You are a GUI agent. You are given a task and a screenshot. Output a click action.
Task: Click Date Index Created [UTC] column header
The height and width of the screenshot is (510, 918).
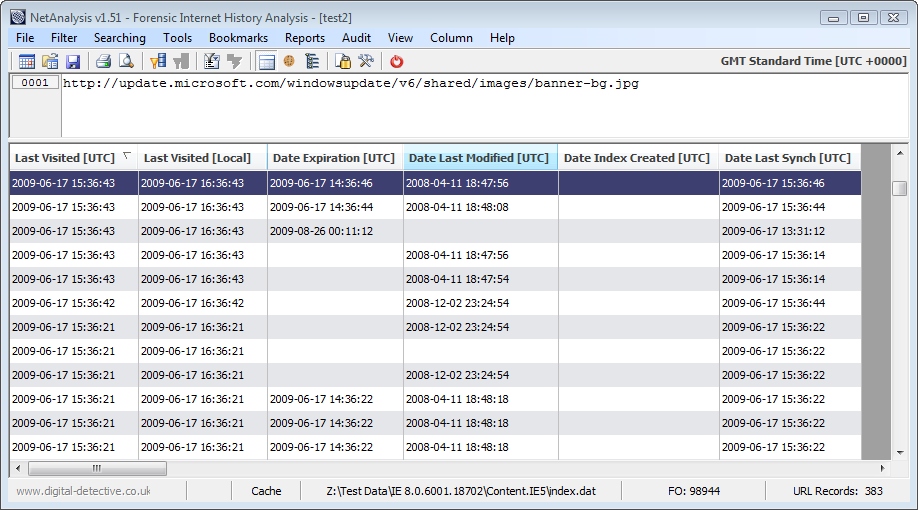pos(638,158)
